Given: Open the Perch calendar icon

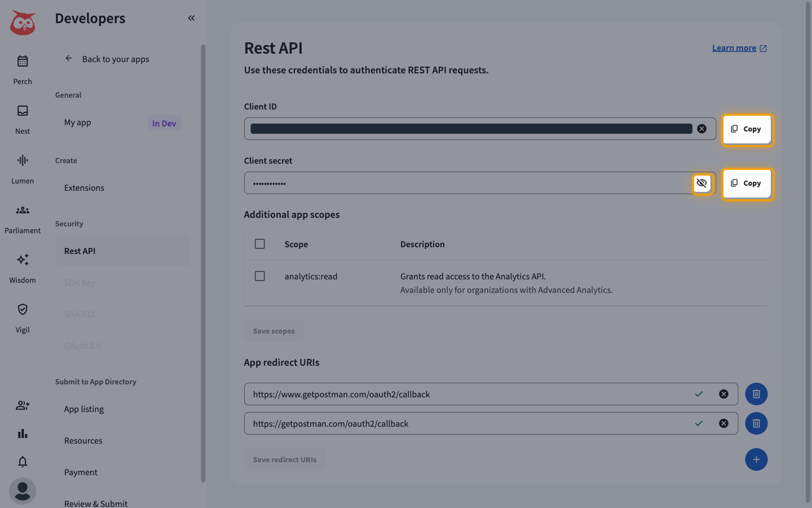Looking at the screenshot, I should coord(23,61).
